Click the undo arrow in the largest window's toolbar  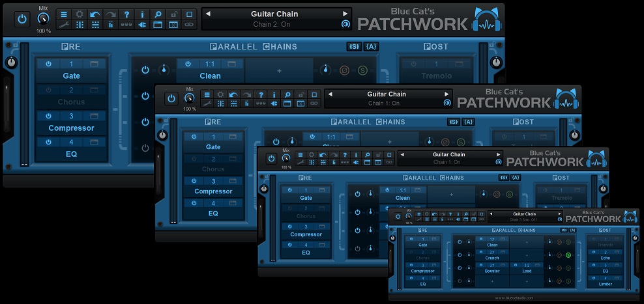pyautogui.click(x=95, y=14)
